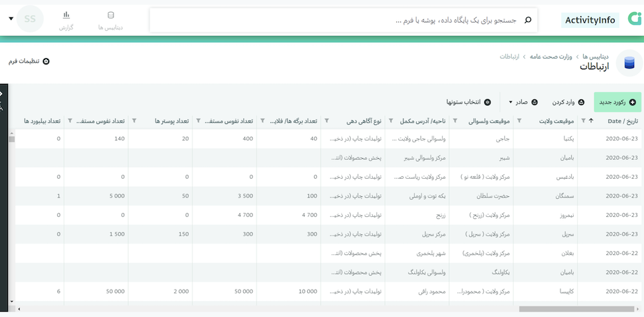Image resolution: width=644 pixels, height=317 pixels.
Task: Select the بغلان province cell
Action: click(x=545, y=253)
